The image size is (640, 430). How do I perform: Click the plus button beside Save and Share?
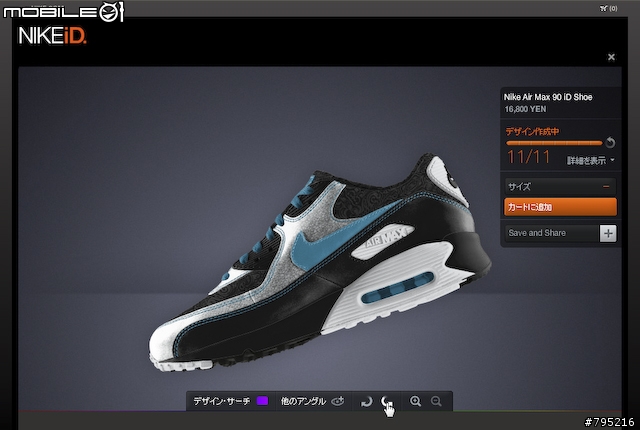coord(608,233)
